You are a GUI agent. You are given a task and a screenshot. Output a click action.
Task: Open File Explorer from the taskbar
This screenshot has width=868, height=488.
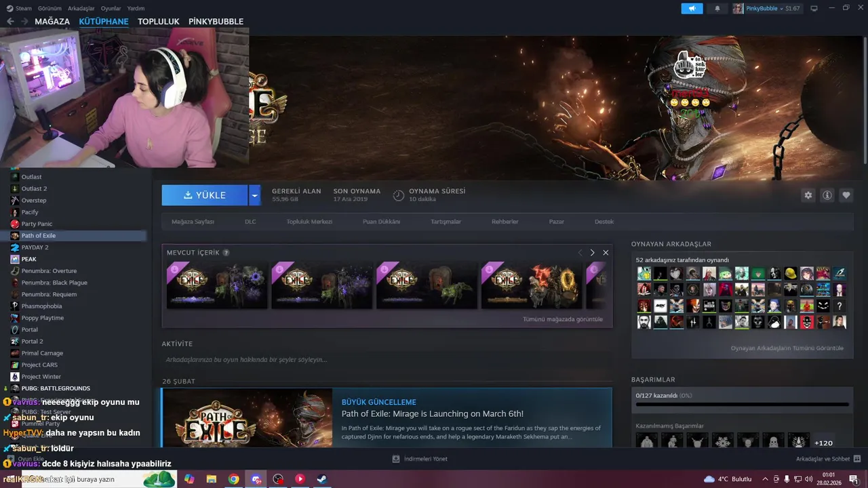pos(211,479)
